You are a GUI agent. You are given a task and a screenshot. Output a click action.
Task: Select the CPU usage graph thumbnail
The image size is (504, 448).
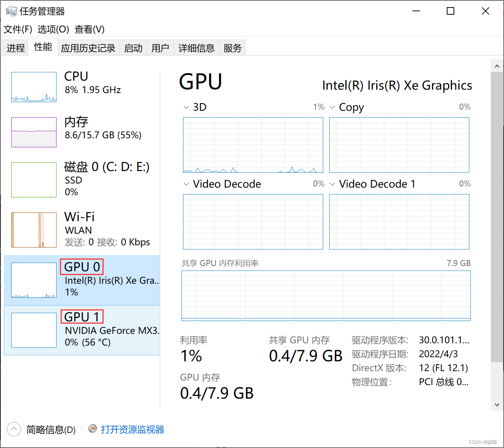point(34,87)
